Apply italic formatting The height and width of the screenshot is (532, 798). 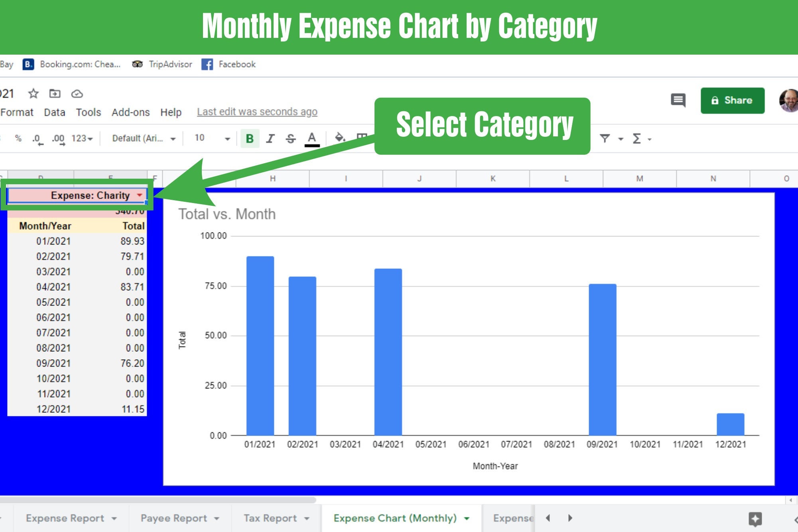(270, 138)
